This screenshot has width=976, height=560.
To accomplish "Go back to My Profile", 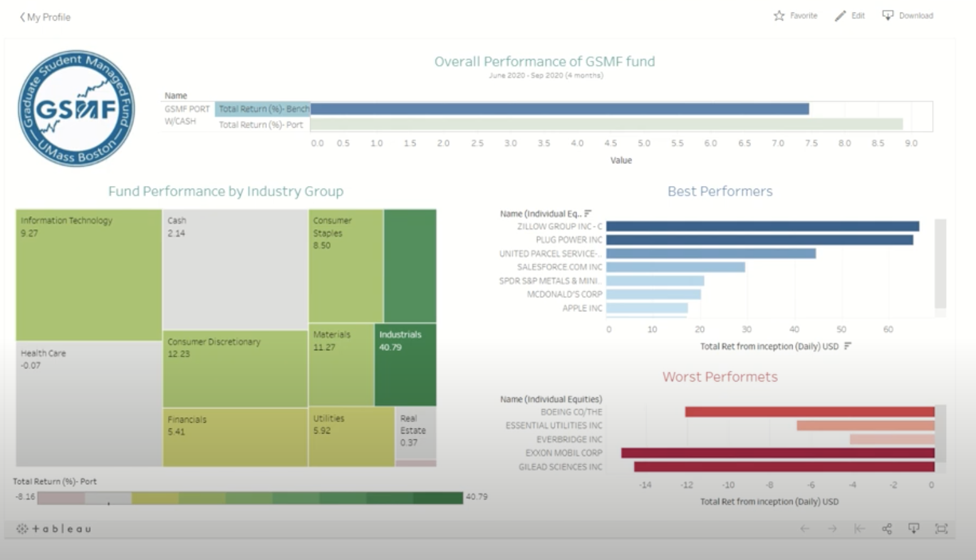I will (45, 17).
